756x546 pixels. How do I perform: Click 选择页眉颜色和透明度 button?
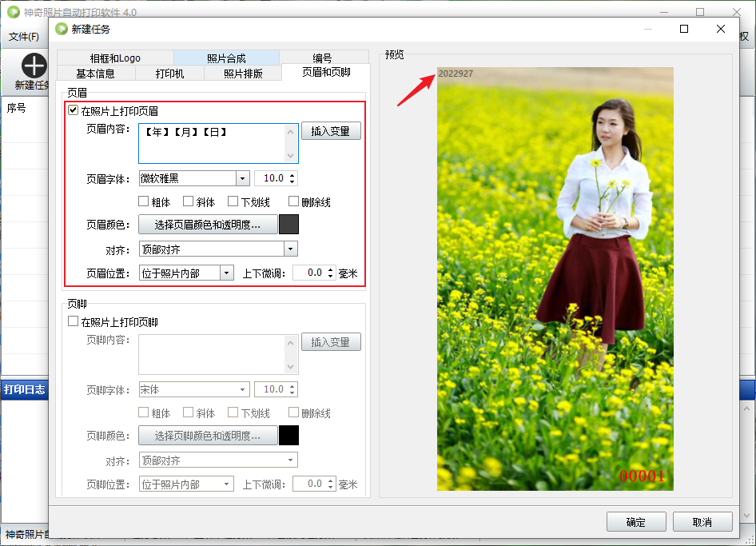208,225
